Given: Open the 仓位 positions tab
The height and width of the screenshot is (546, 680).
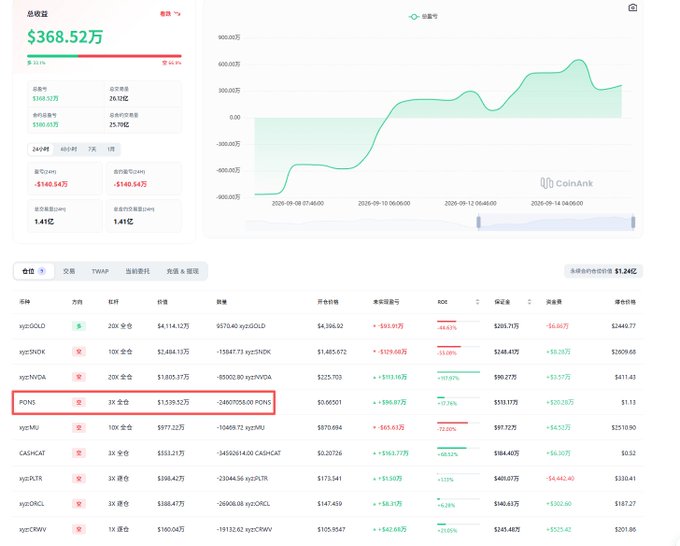Looking at the screenshot, I should pyautogui.click(x=34, y=271).
